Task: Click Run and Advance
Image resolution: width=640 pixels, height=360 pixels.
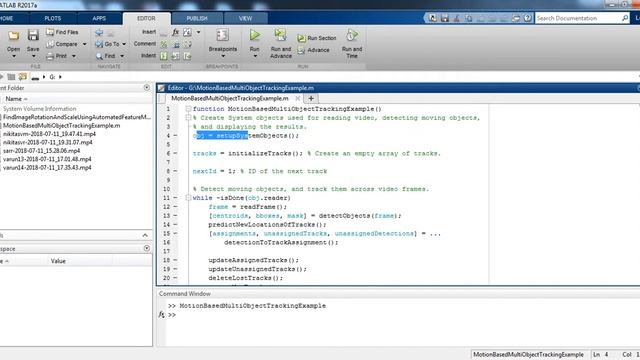Action: [x=280, y=44]
